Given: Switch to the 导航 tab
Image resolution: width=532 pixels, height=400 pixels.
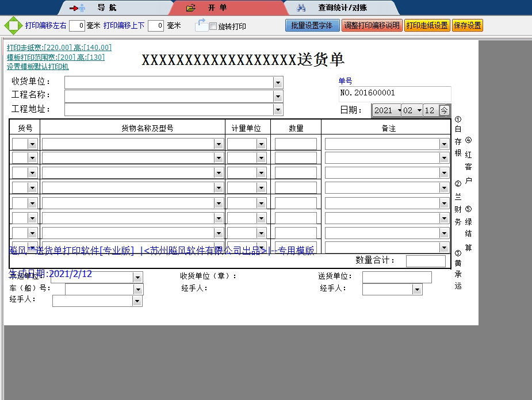Looking at the screenshot, I should pyautogui.click(x=106, y=8).
